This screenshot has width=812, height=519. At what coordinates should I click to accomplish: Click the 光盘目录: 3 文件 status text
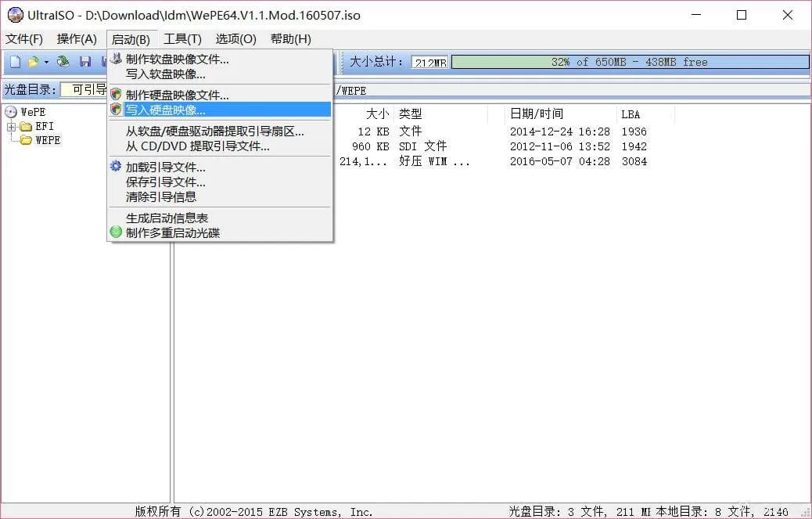click(580, 512)
